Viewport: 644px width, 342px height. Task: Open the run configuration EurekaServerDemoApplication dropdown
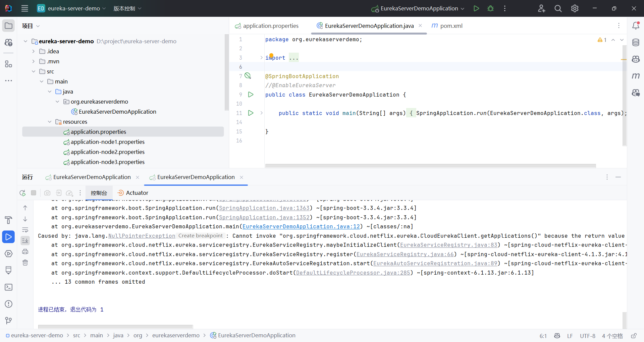pyautogui.click(x=418, y=8)
